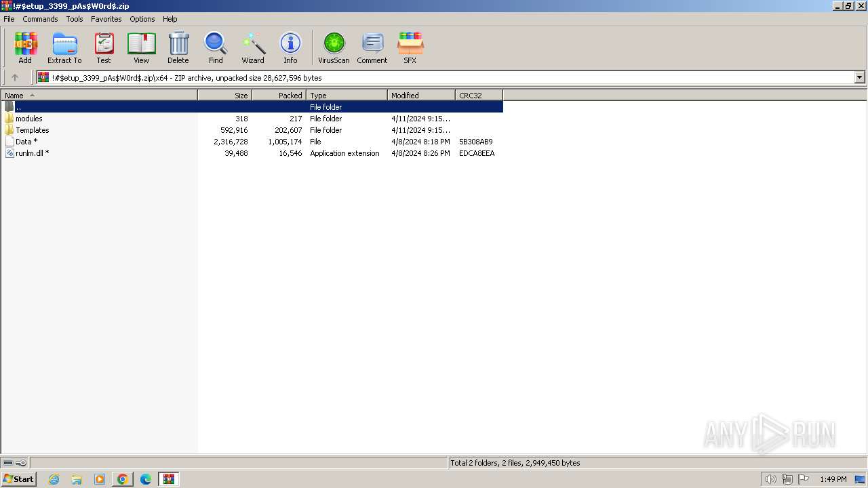Image resolution: width=868 pixels, height=488 pixels.
Task: Select the modules folder icon
Action: pyautogui.click(x=9, y=119)
